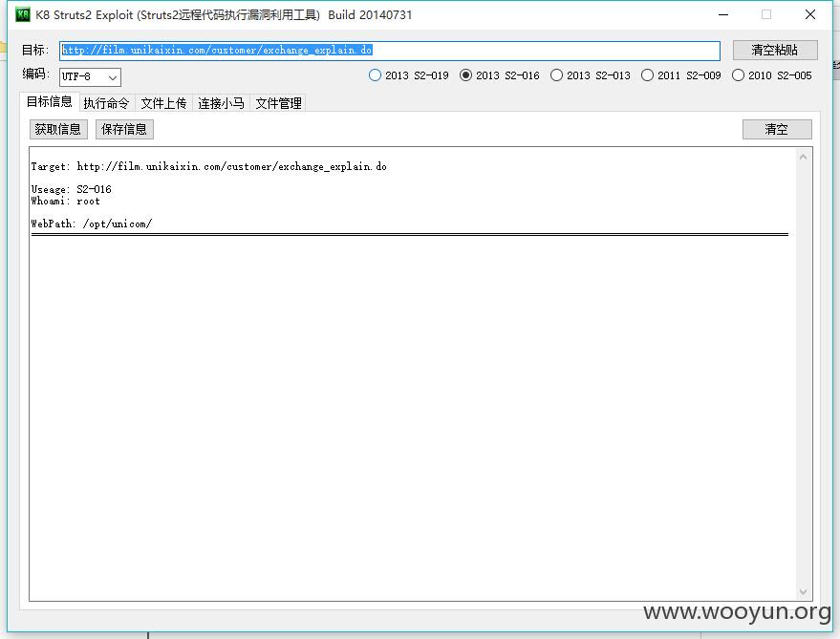
Task: Click the Target URL line in output
Action: (209, 166)
